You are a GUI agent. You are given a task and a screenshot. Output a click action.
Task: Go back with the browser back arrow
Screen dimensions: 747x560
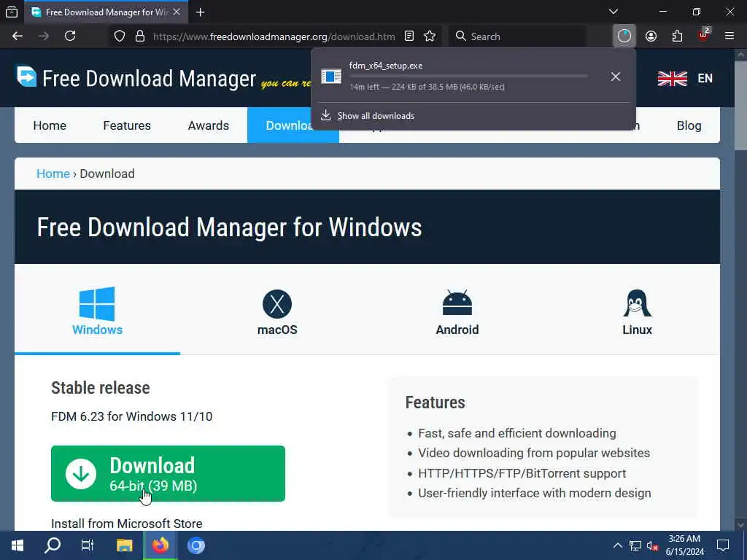(18, 36)
